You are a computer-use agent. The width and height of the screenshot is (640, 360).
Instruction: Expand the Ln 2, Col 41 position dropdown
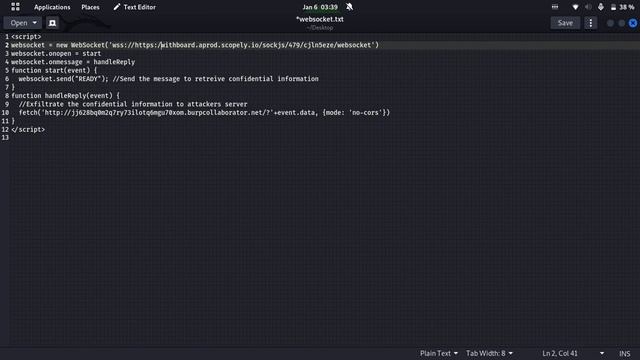pos(602,353)
